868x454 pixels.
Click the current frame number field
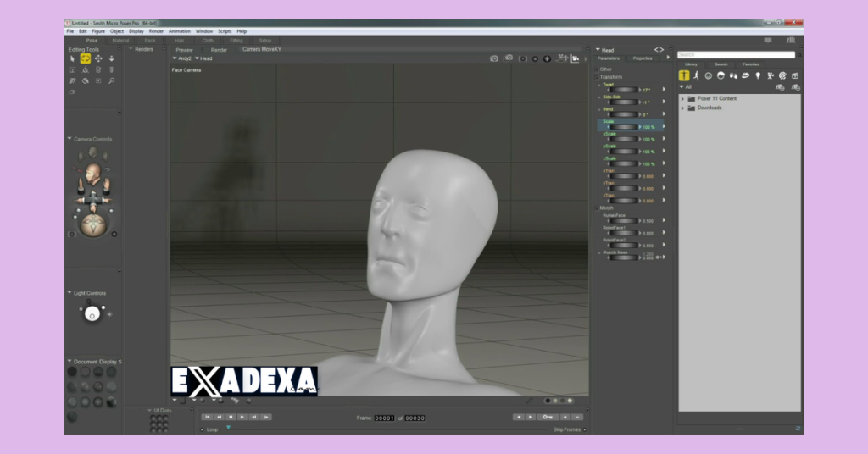click(x=385, y=418)
